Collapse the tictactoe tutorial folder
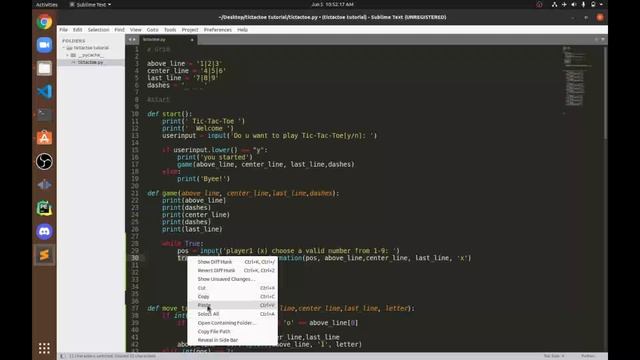This screenshot has width=640, height=360. [64, 48]
